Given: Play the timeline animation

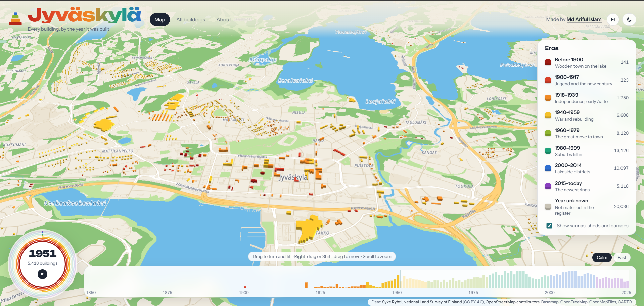Looking at the screenshot, I should [42, 274].
